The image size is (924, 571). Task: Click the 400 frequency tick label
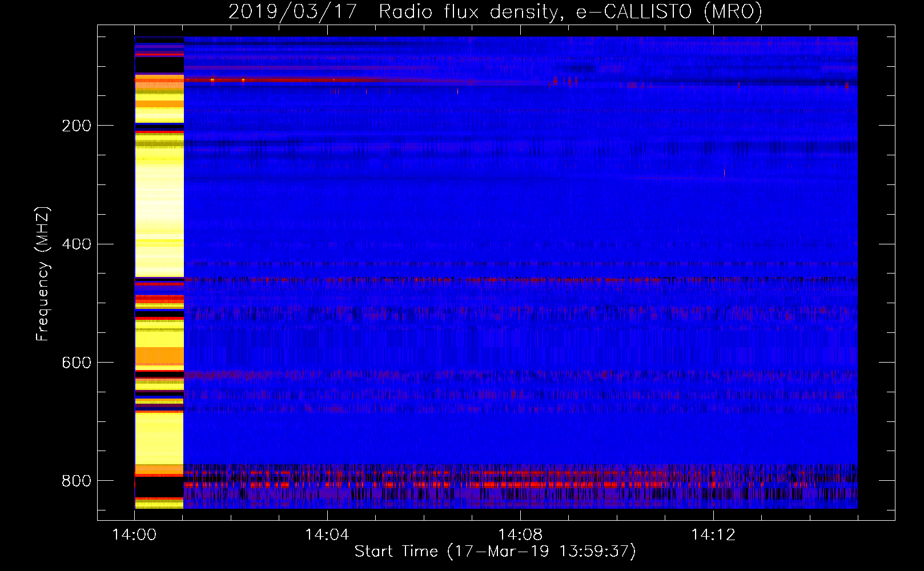coord(77,244)
